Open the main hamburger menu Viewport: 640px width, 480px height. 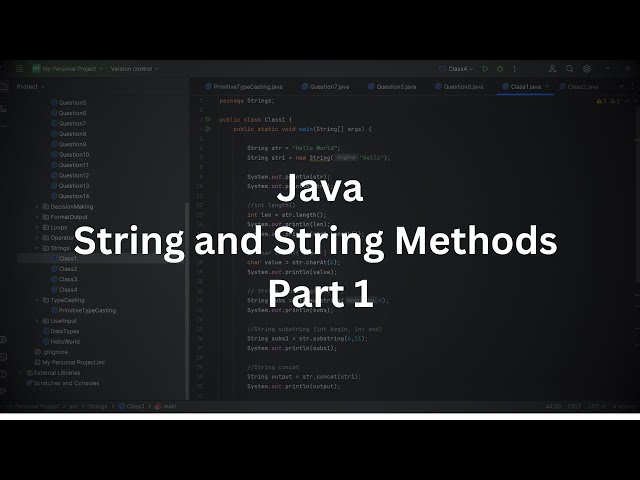19,69
